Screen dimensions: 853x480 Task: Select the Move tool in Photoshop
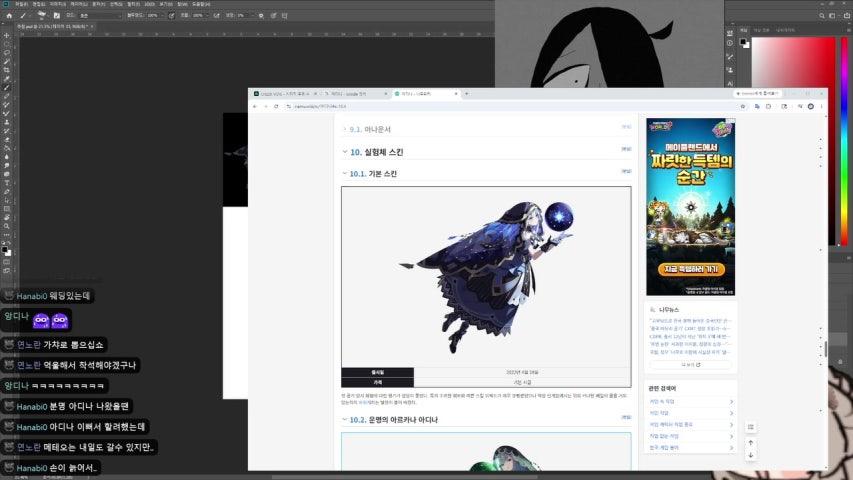point(7,35)
